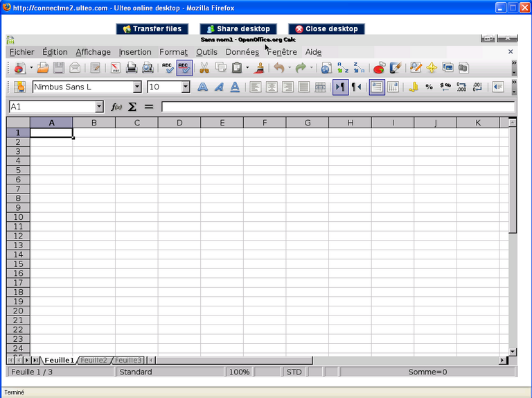Click the Redo arrow icon

click(x=301, y=68)
